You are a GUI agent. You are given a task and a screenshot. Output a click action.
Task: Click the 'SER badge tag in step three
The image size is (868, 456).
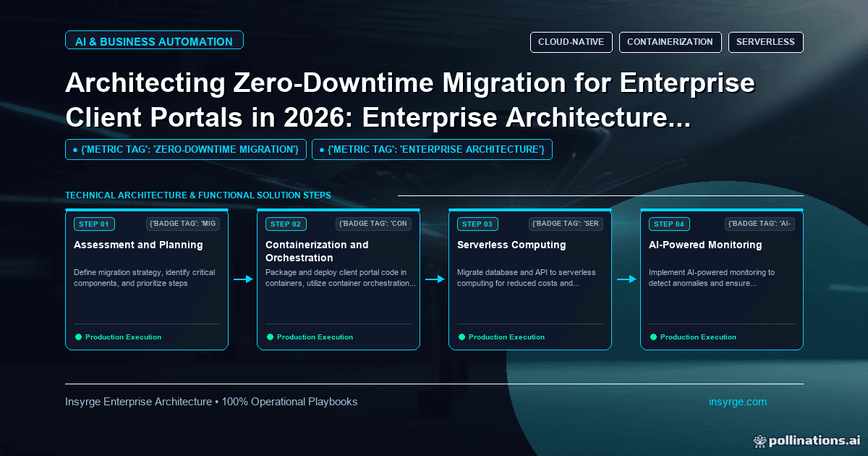(566, 224)
